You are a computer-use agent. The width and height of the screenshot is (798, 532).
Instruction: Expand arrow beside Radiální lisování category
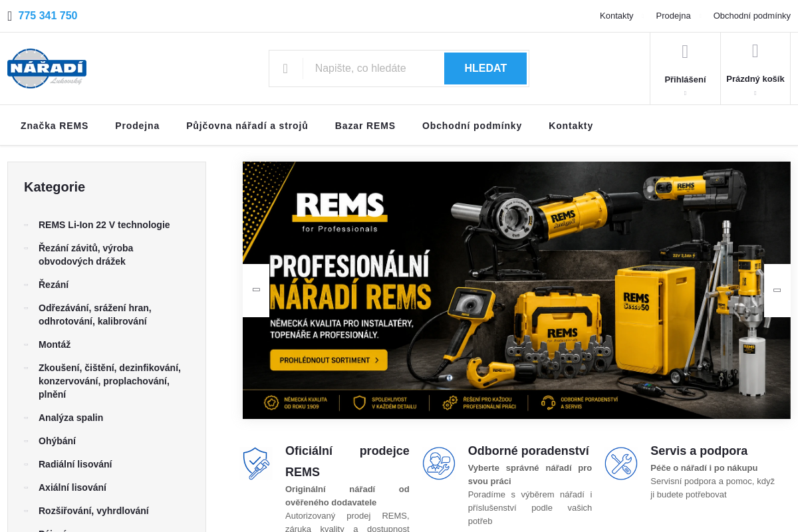[x=26, y=464]
